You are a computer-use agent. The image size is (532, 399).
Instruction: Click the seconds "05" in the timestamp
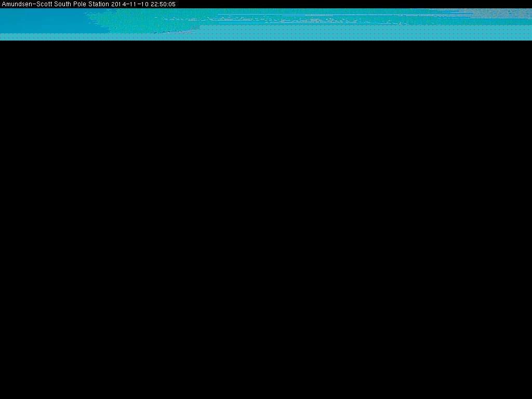(x=172, y=4)
